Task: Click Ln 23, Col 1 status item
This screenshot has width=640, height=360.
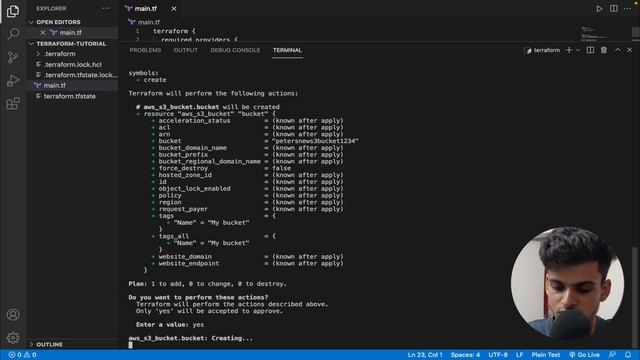Action: [425, 355]
